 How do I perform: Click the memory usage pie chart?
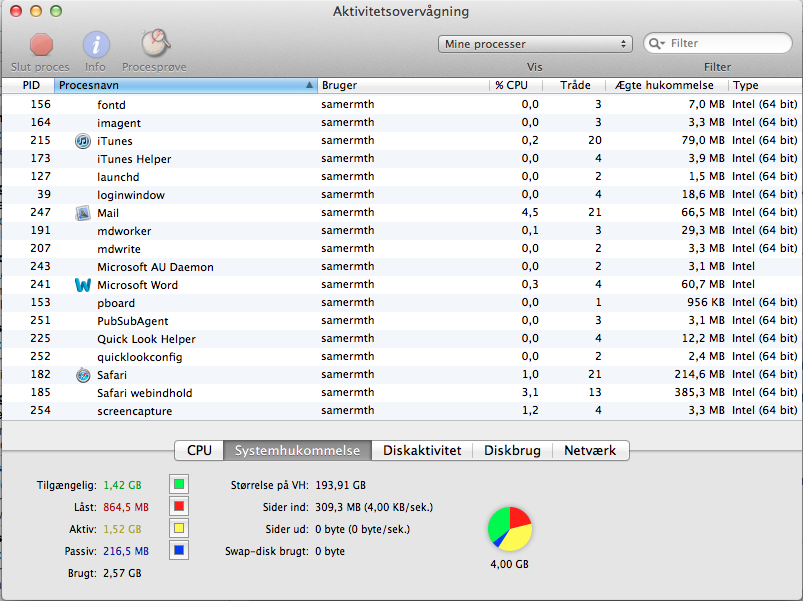tap(510, 529)
